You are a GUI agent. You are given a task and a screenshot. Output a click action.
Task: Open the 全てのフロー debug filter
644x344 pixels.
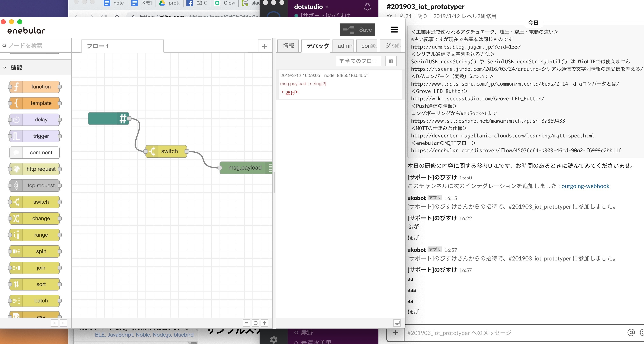(x=358, y=61)
